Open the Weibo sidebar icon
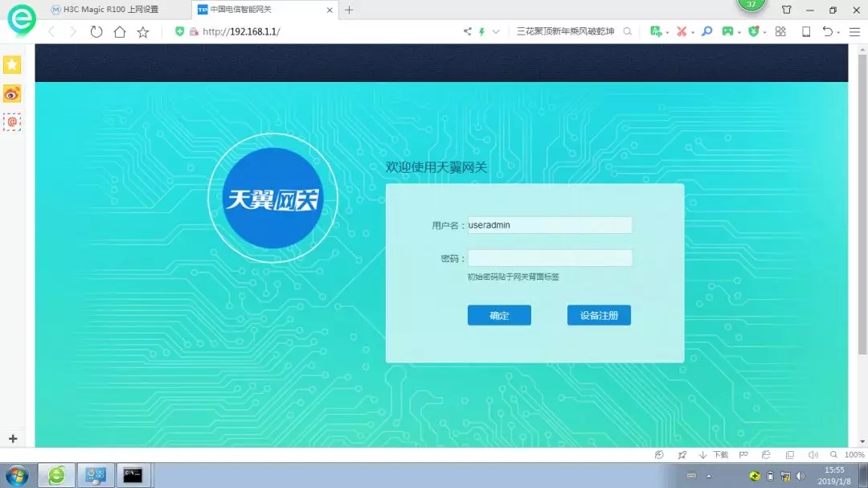This screenshot has width=868, height=488. (12, 93)
